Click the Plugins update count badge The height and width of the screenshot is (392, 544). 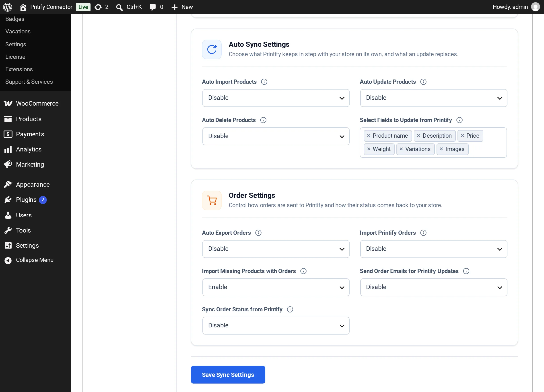pyautogui.click(x=43, y=200)
